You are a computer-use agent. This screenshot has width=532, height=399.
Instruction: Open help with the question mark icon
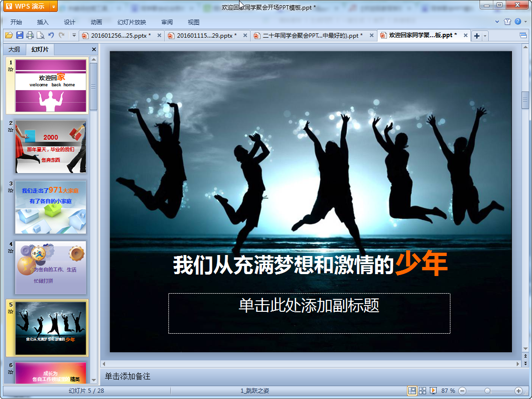(518, 22)
